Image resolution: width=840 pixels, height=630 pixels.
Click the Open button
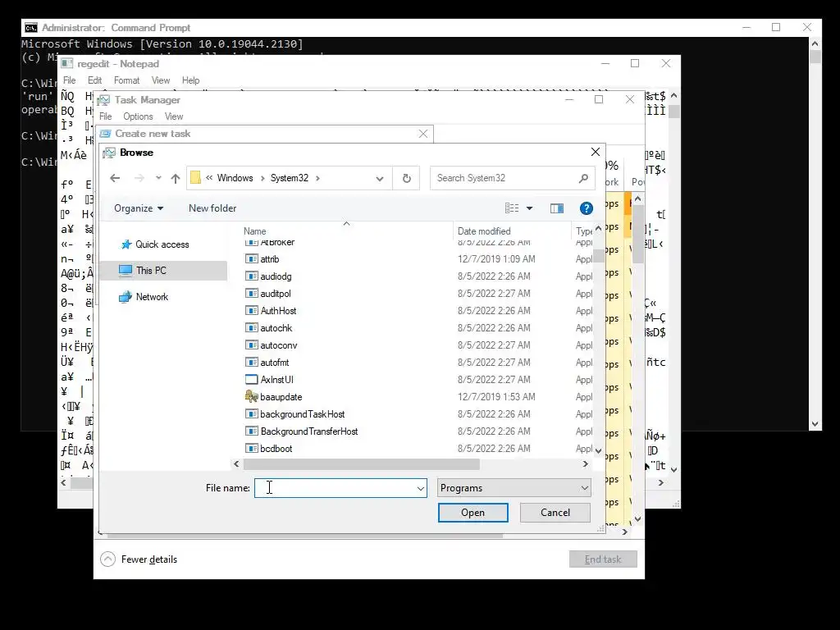click(473, 513)
